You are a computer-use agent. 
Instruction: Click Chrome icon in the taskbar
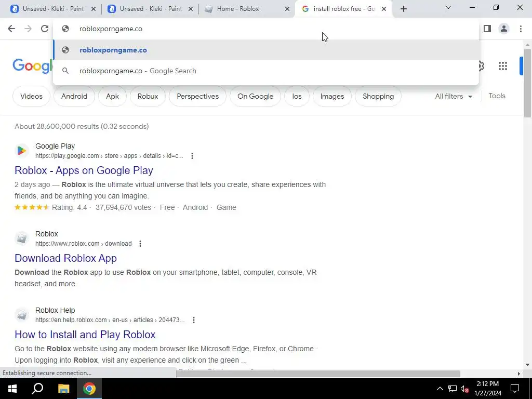[89, 389]
